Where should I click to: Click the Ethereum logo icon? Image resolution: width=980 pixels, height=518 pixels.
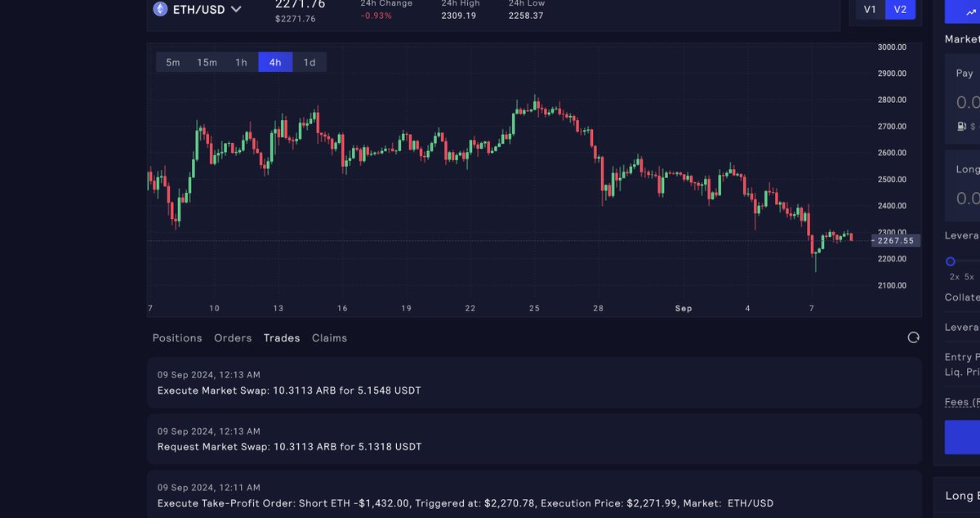[x=160, y=10]
